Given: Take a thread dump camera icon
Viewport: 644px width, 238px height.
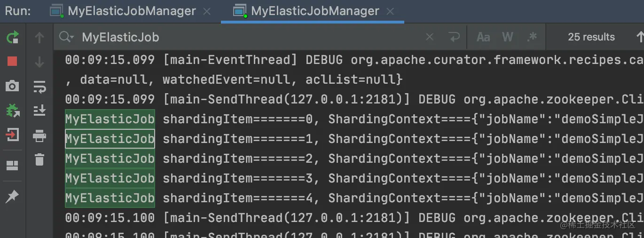Looking at the screenshot, I should pyautogui.click(x=12, y=86).
